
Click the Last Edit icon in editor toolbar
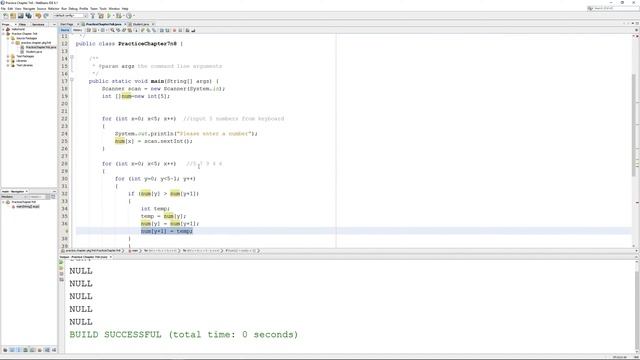point(89,30)
